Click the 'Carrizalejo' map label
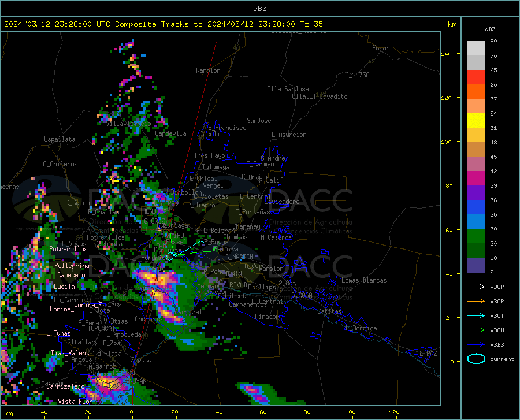The width and height of the screenshot is (520, 420). [66, 386]
